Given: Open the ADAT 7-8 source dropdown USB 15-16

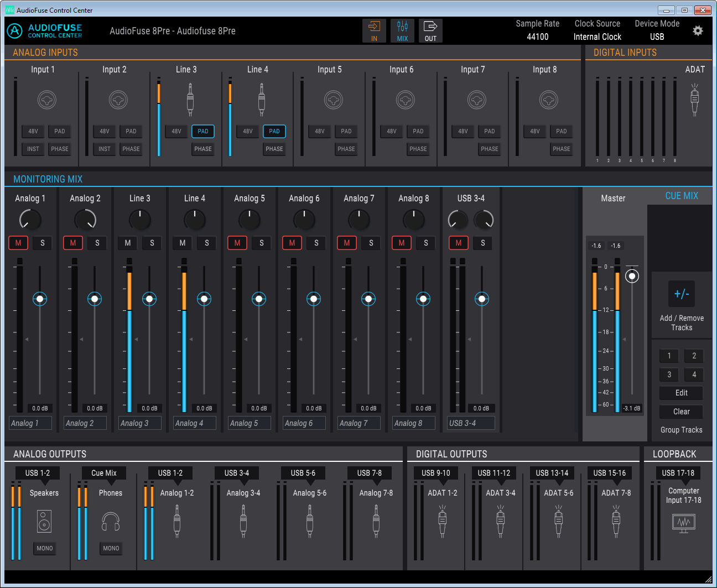Looking at the screenshot, I should pos(610,473).
